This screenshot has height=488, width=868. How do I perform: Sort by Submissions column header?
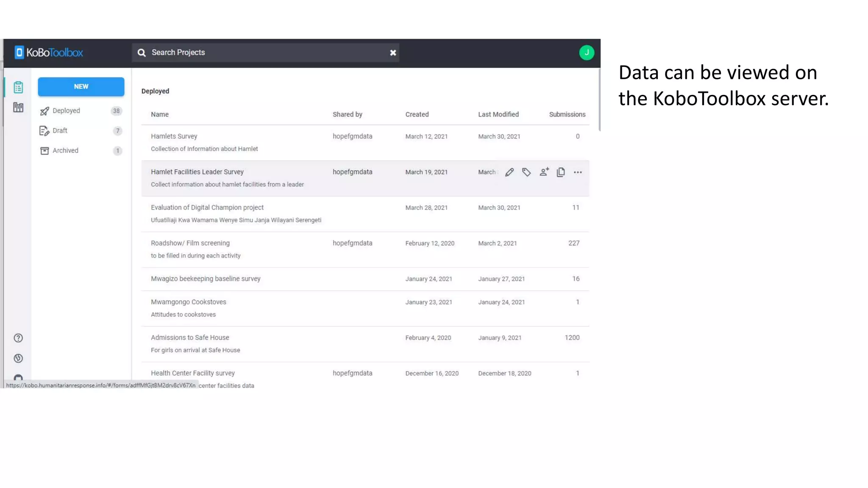(567, 114)
